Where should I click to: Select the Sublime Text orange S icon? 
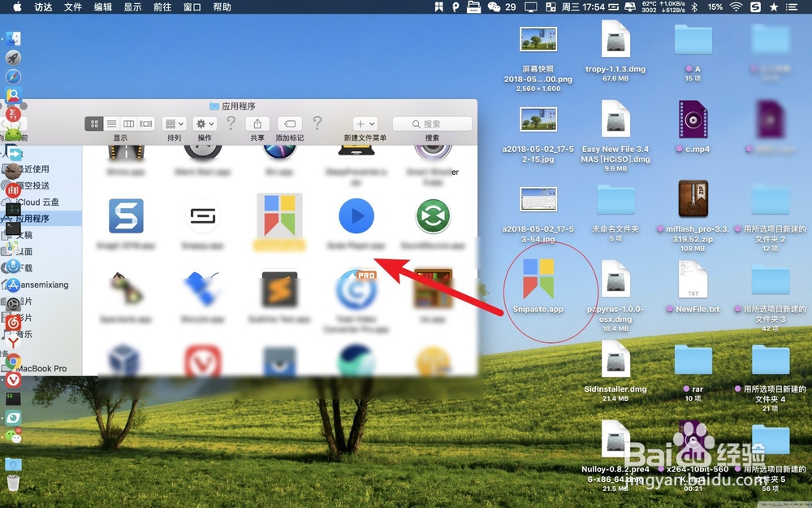click(279, 289)
